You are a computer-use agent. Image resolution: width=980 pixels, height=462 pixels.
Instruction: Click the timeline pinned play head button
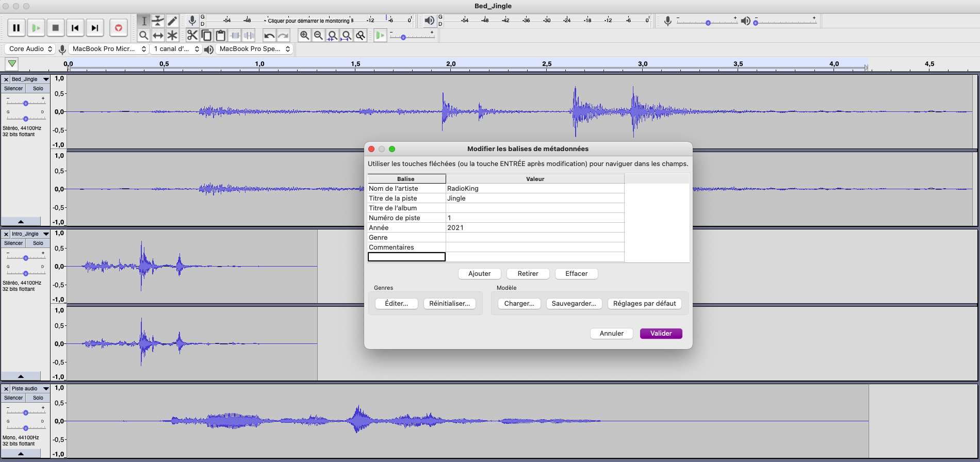coord(12,64)
